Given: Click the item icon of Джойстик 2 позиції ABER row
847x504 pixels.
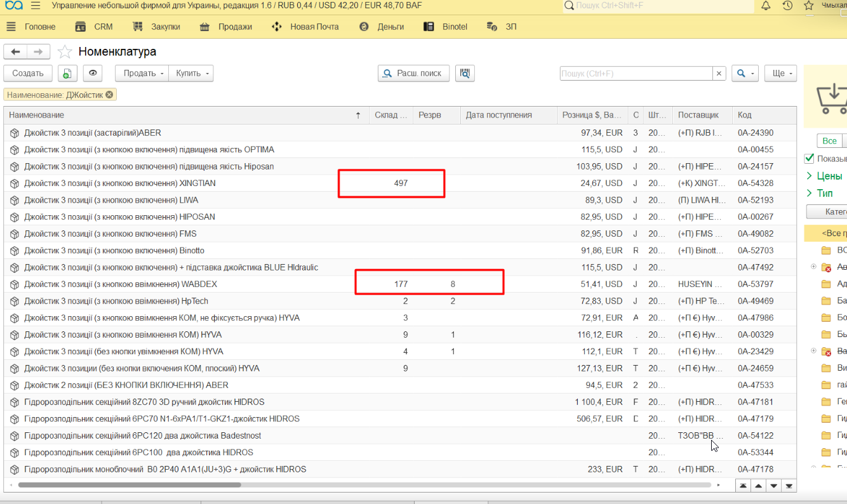Looking at the screenshot, I should point(15,385).
